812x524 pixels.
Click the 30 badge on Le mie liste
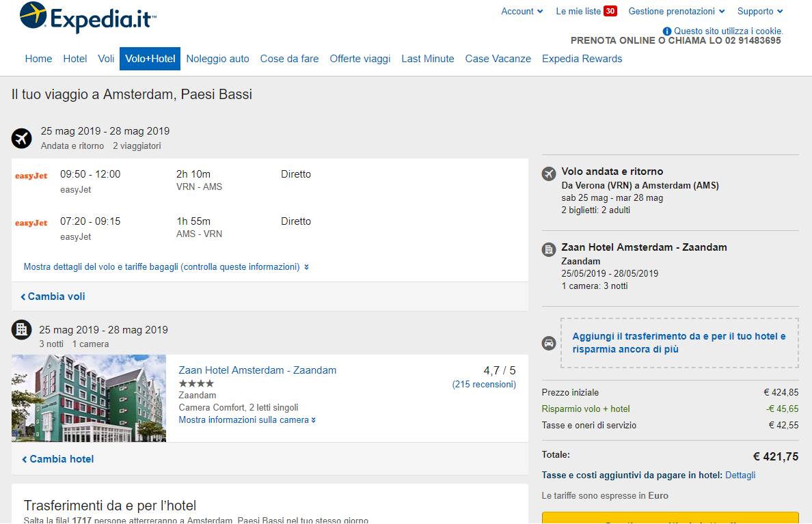[x=610, y=11]
